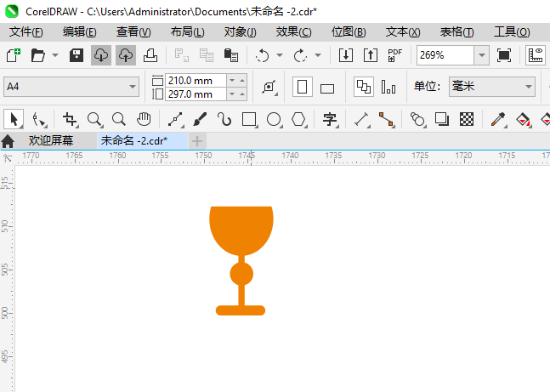
Task: Open the zoom level dropdown
Action: click(x=482, y=55)
